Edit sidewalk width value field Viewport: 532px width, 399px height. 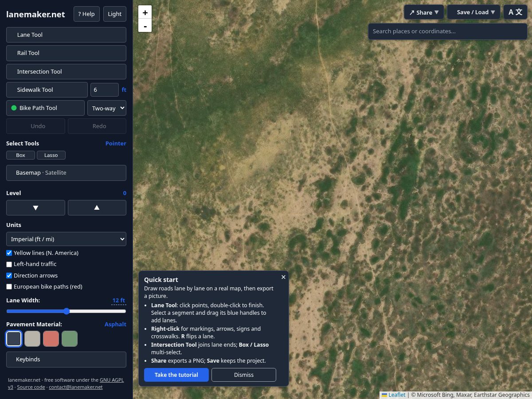(x=105, y=90)
